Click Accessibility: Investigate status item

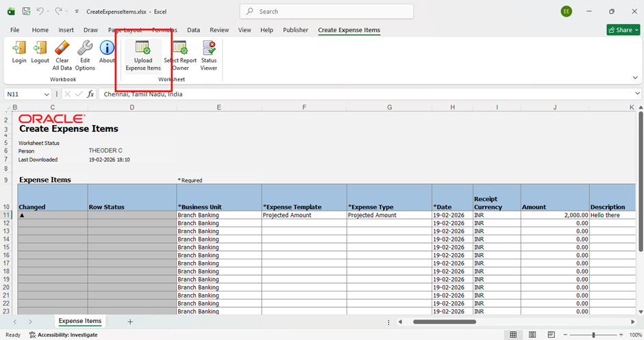[x=64, y=335]
